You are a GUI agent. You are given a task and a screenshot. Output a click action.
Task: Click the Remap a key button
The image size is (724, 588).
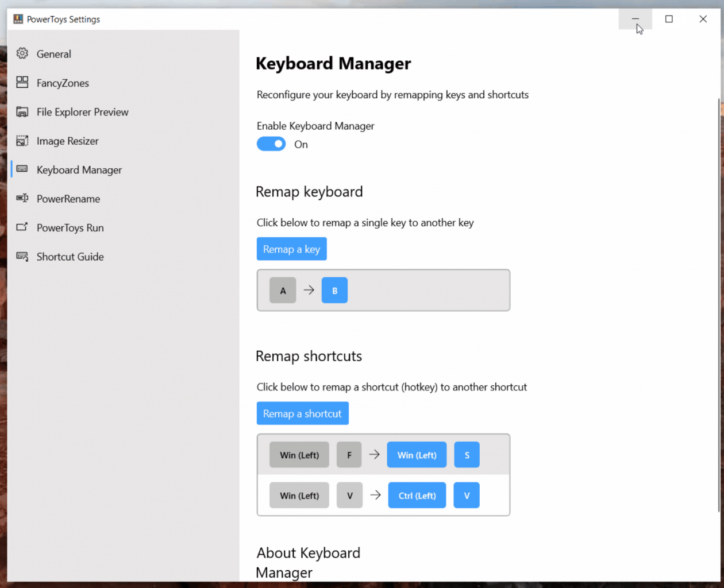click(292, 249)
